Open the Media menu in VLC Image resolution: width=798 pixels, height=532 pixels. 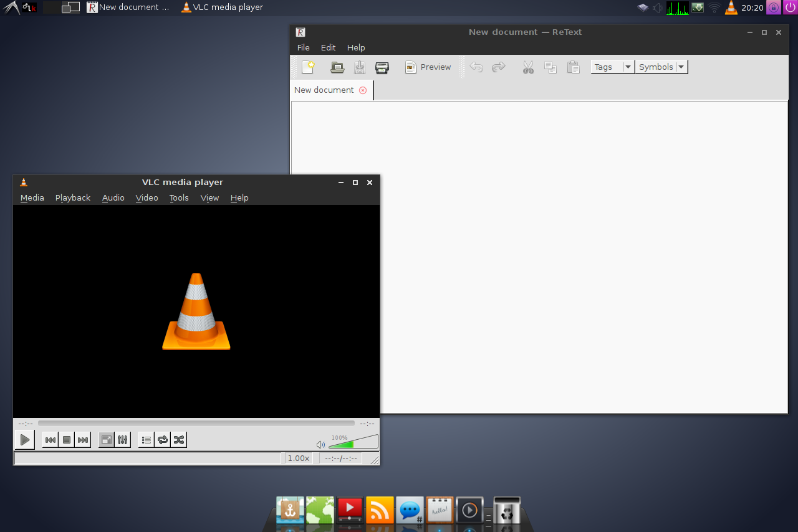pyautogui.click(x=32, y=197)
